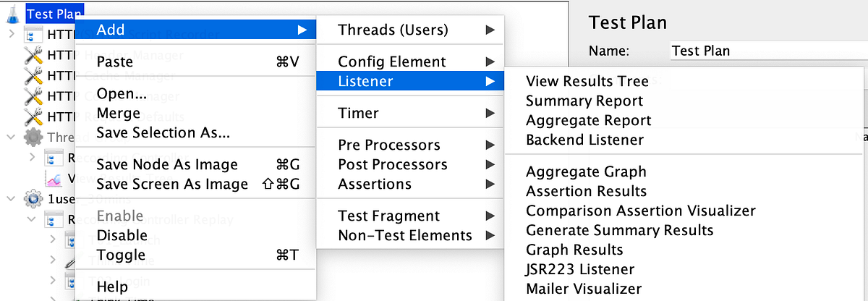Image resolution: width=868 pixels, height=301 pixels.
Task: Pick Backend Listener from the submenu
Action: [584, 140]
